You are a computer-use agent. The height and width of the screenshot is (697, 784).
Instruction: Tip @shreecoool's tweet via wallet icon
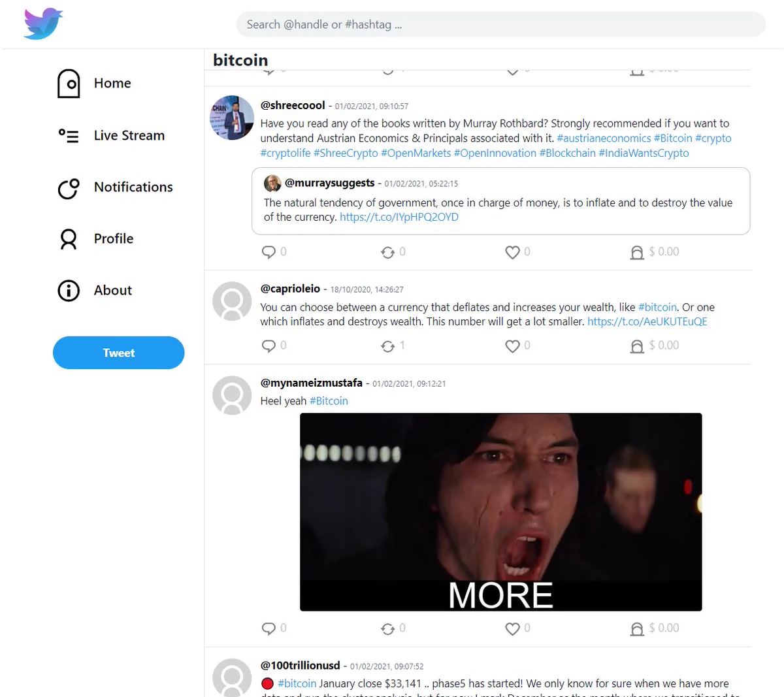coord(637,252)
